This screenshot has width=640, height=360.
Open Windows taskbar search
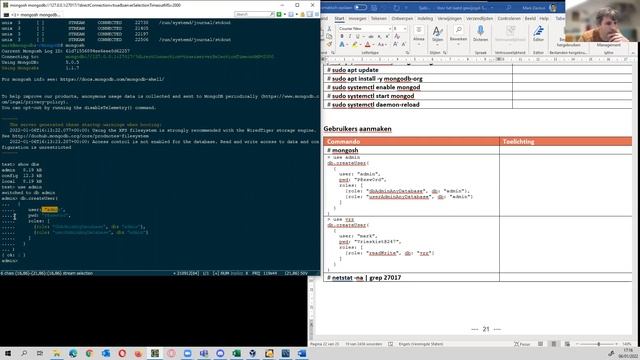[24, 353]
